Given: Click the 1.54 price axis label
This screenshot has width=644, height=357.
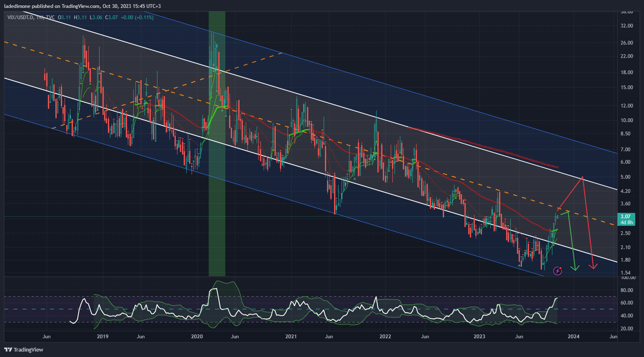Looking at the screenshot, I should [x=625, y=272].
